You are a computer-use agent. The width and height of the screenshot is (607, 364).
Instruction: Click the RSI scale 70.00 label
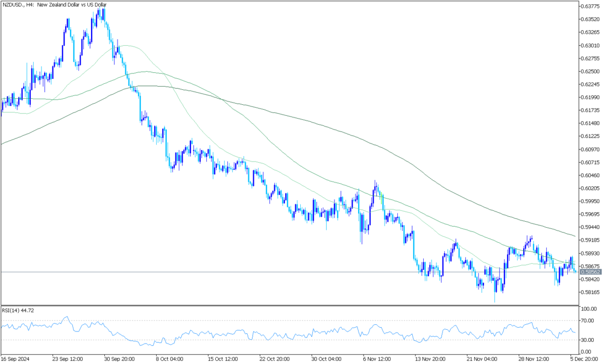588,320
